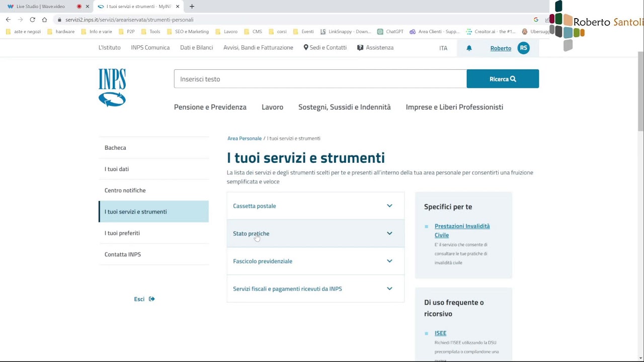Image resolution: width=644 pixels, height=362 pixels.
Task: Open the Lavoro main navigation menu
Action: tap(272, 107)
